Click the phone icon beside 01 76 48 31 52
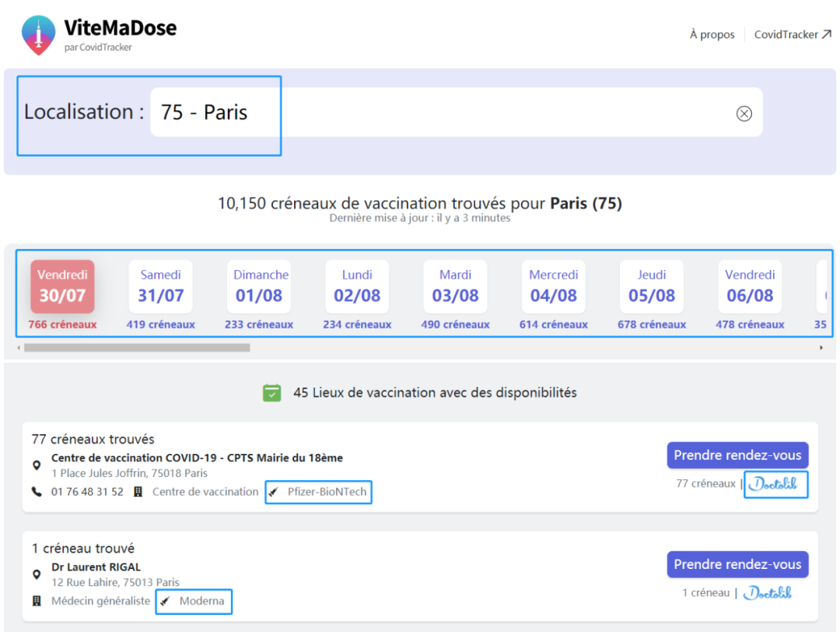The image size is (840, 632). (37, 492)
